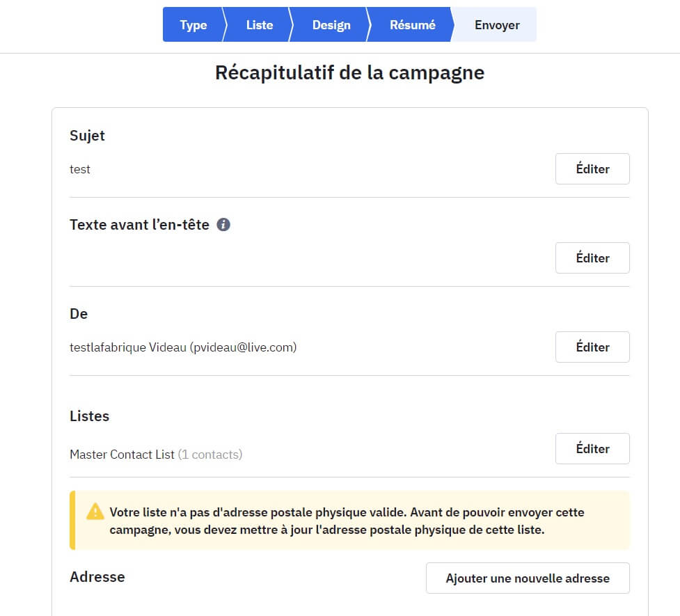Image resolution: width=680 pixels, height=616 pixels.
Task: Select the Résumé step
Action: coord(412,25)
